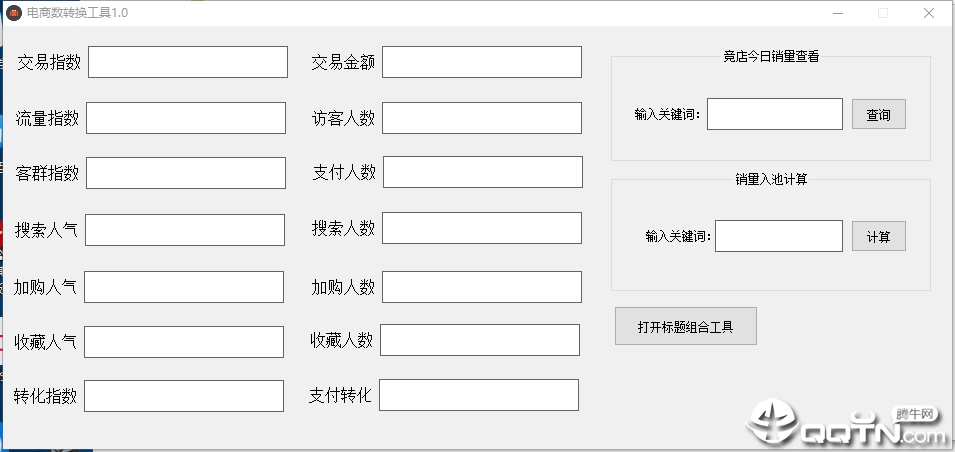
Task: Focus keyword field under 销量入池计算
Action: click(779, 236)
